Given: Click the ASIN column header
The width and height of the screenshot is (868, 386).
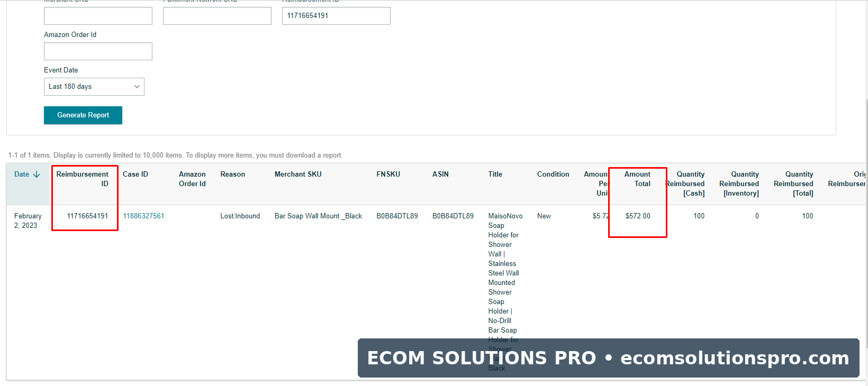Looking at the screenshot, I should (440, 174).
